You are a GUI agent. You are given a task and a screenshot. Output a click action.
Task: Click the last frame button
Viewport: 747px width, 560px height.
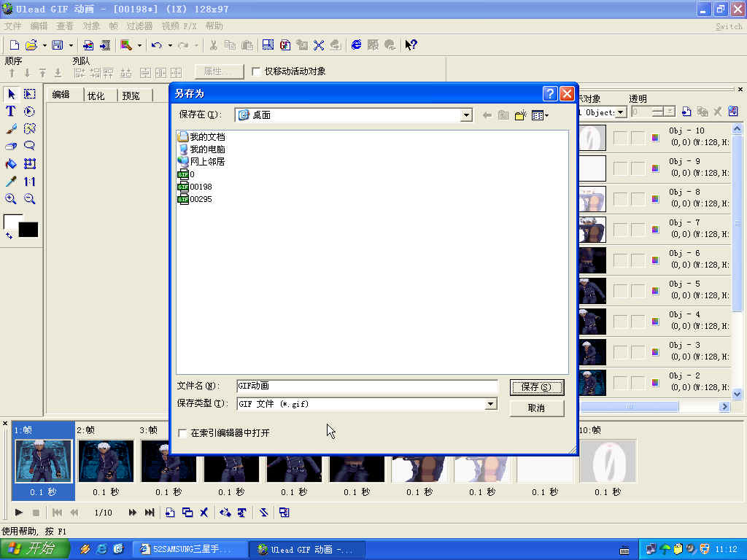point(150,513)
